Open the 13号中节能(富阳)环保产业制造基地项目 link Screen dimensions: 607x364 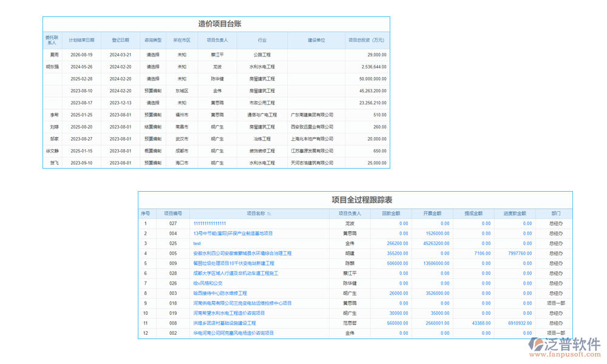[233, 234]
